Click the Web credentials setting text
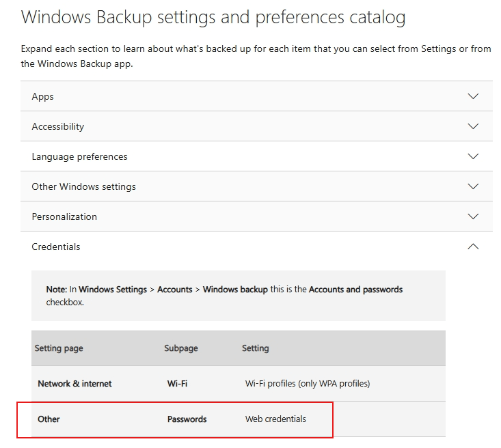 click(275, 419)
